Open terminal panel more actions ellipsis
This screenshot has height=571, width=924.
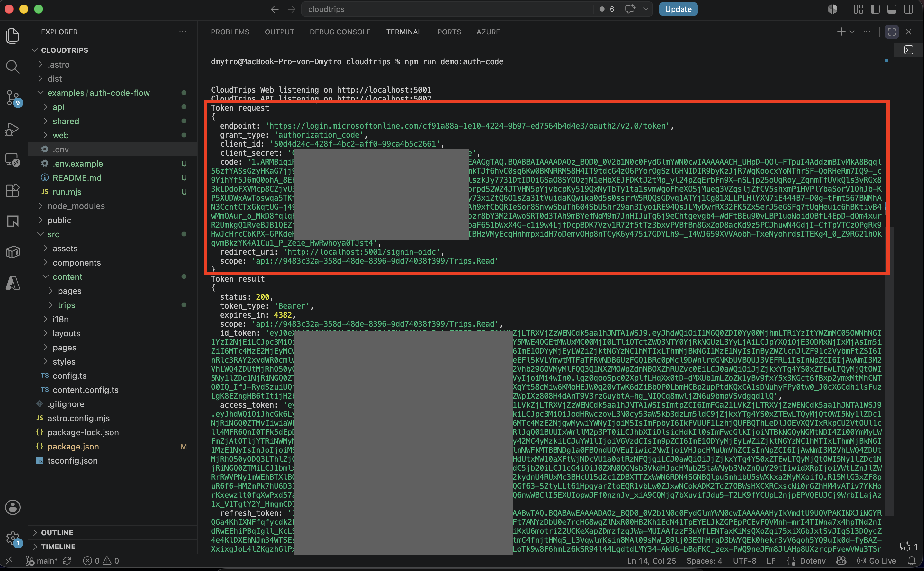click(866, 32)
